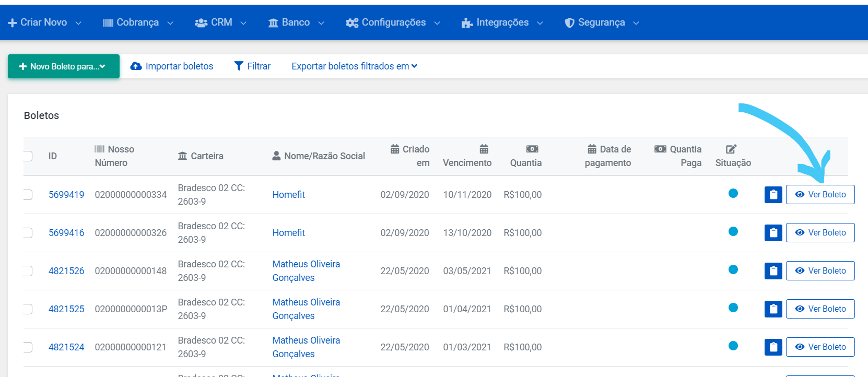Click nosso número 02000000000334 cell
Viewport: 868px width, 377px height.
tap(131, 195)
